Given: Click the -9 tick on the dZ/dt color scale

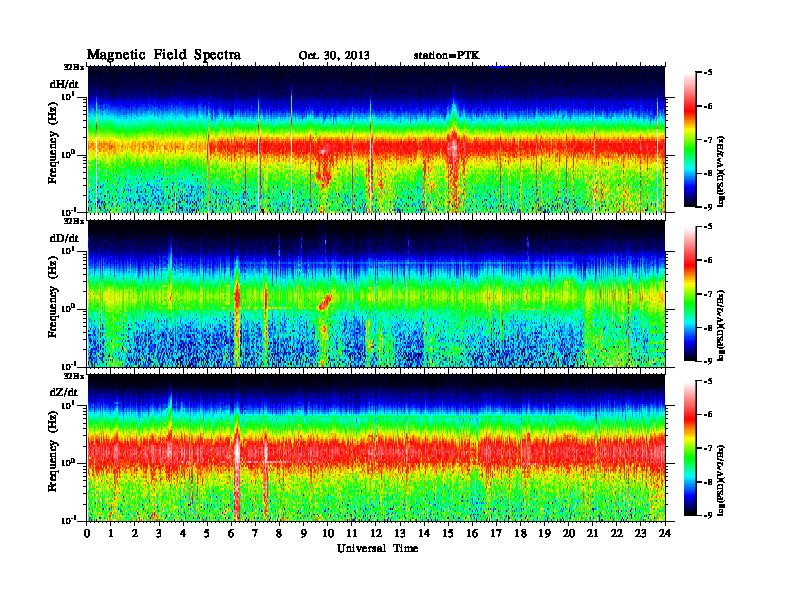Looking at the screenshot, I should point(709,515).
